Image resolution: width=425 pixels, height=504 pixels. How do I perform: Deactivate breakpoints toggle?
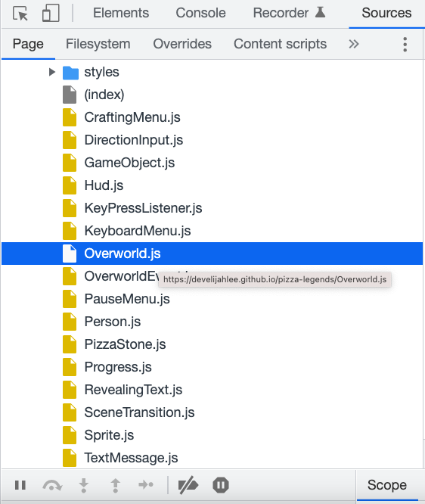click(x=188, y=485)
